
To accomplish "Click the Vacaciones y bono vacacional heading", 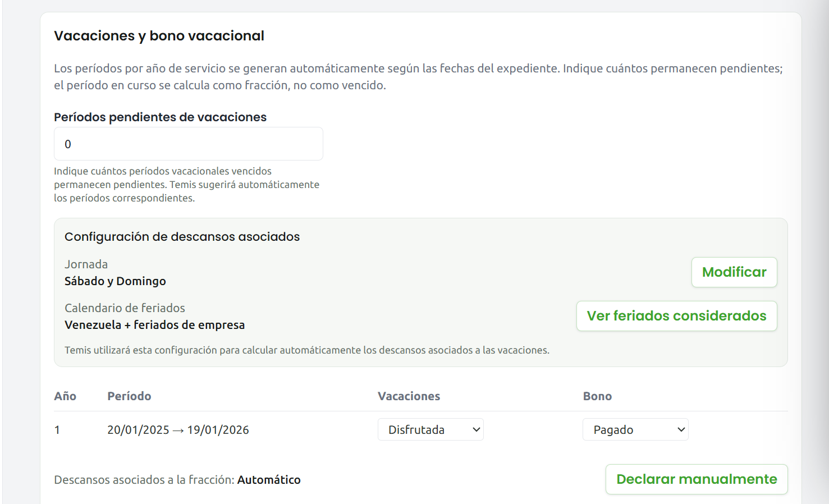I will click(159, 36).
